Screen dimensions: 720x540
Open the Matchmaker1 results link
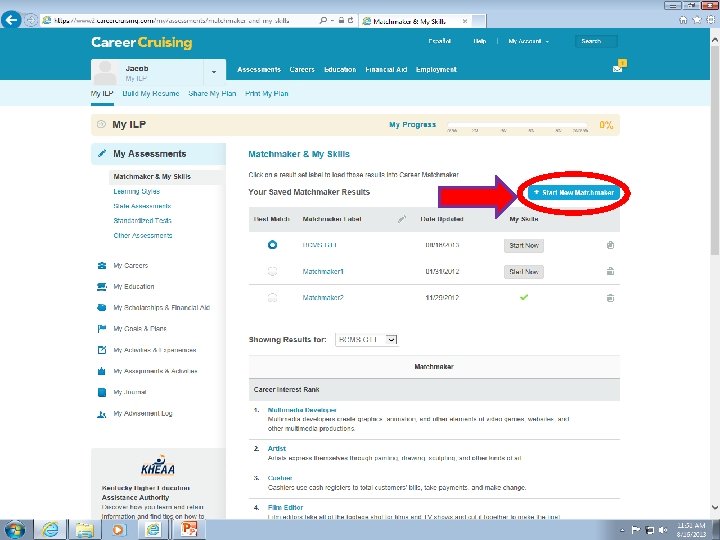tap(323, 271)
